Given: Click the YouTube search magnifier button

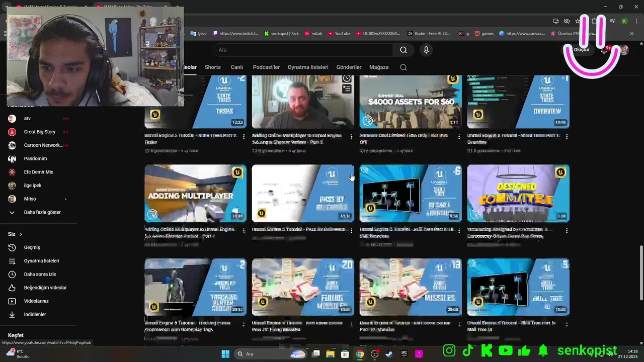Looking at the screenshot, I should click(x=404, y=50).
